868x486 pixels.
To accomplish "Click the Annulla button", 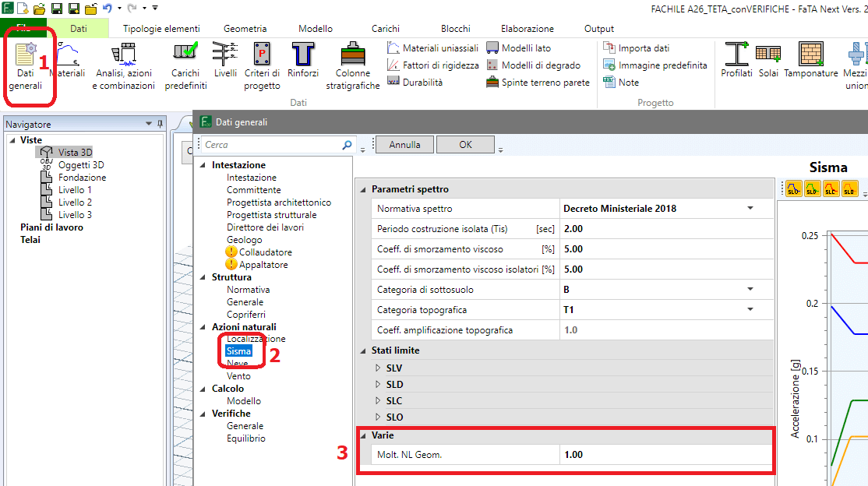I will 404,144.
